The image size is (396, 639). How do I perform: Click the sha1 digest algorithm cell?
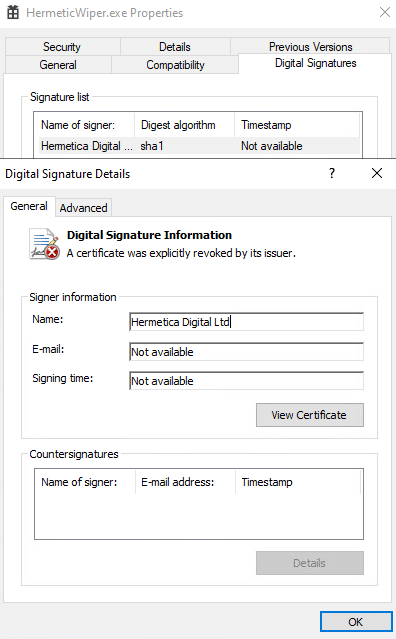pyautogui.click(x=152, y=146)
